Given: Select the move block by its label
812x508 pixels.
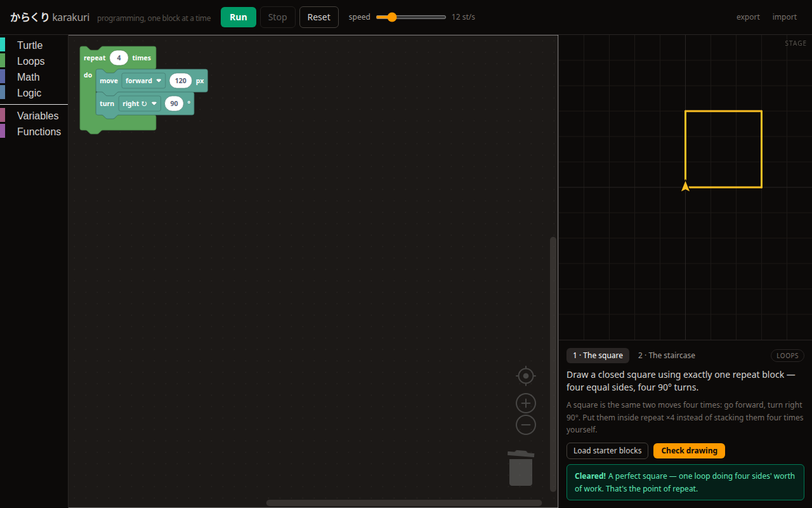Looking at the screenshot, I should [108, 81].
